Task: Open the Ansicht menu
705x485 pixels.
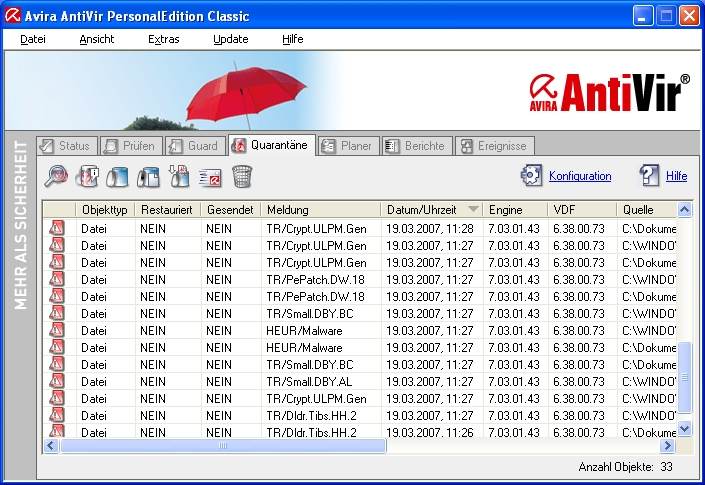Action: click(97, 39)
